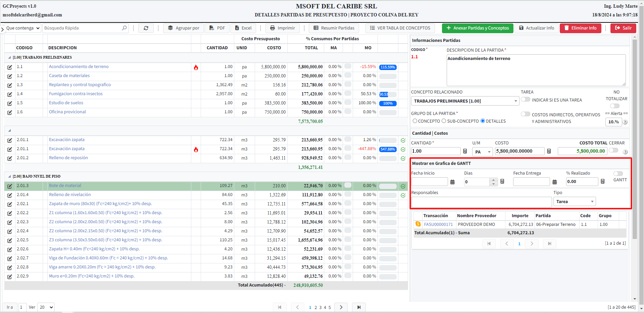Viewport: 644px width, 313px height.
Task: Enable the Indicar si es una tarea toggle
Action: coord(525,100)
